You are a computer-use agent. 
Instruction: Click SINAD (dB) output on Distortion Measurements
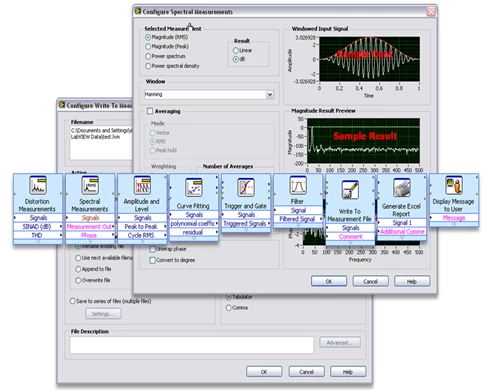click(38, 227)
